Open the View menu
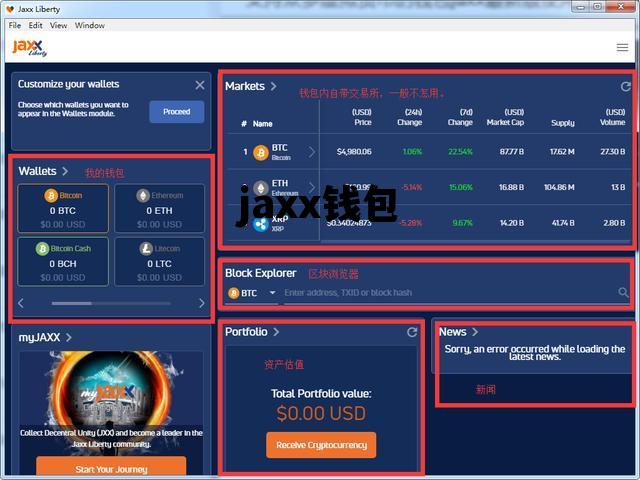Image resolution: width=640 pixels, height=480 pixels. pyautogui.click(x=58, y=25)
